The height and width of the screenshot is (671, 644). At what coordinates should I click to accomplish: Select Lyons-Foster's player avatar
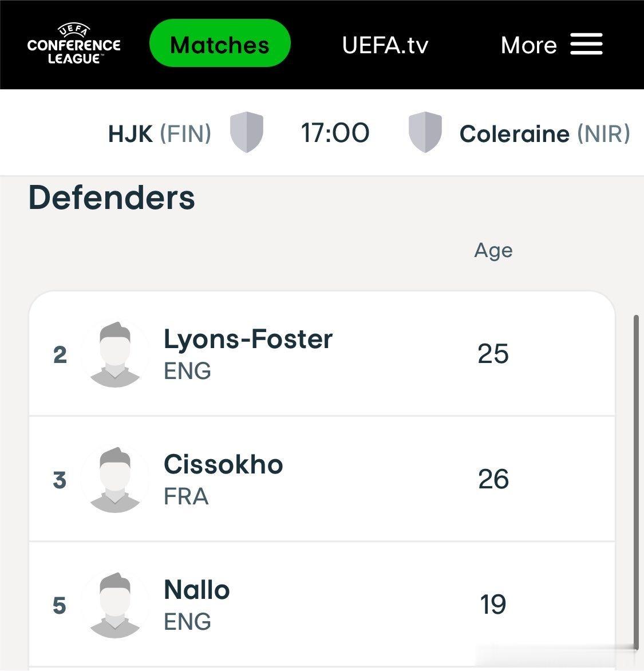pyautogui.click(x=114, y=354)
